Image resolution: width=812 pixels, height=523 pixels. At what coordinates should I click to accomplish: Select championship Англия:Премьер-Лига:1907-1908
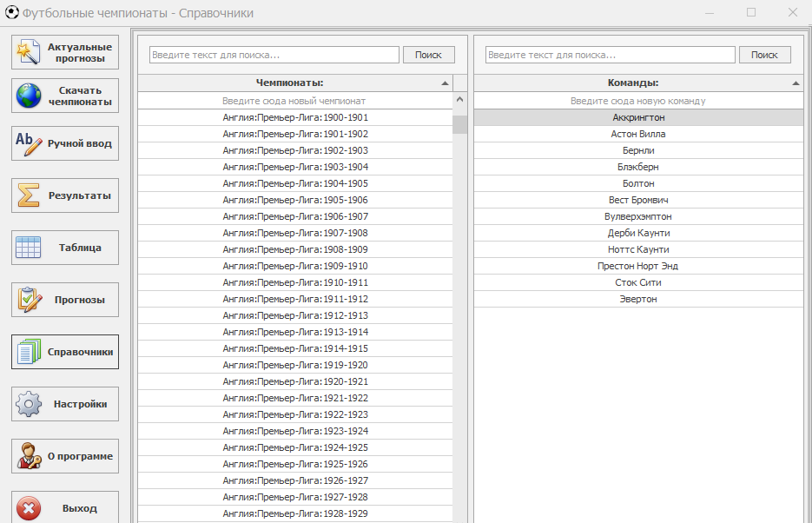click(x=295, y=233)
